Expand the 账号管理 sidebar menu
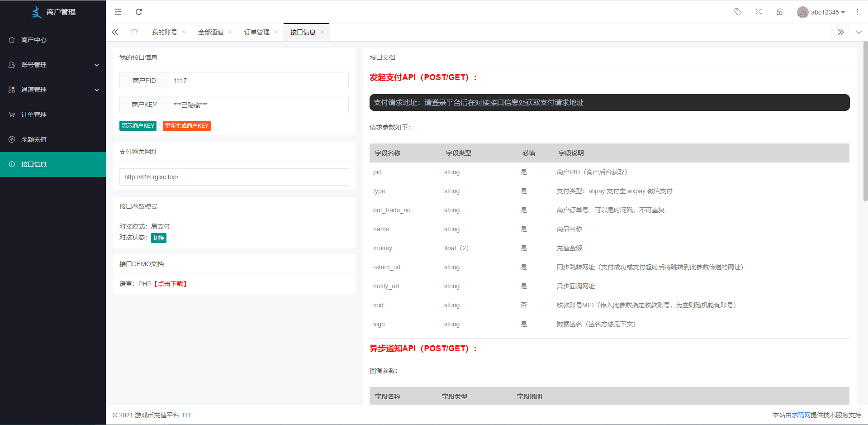Viewport: 868px width, 425px height. (x=53, y=65)
